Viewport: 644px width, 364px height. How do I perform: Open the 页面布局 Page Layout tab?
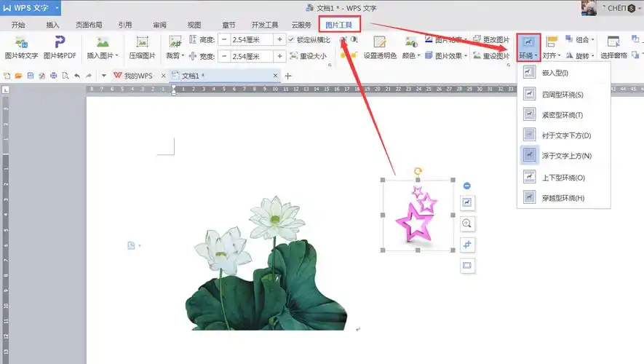(x=89, y=25)
